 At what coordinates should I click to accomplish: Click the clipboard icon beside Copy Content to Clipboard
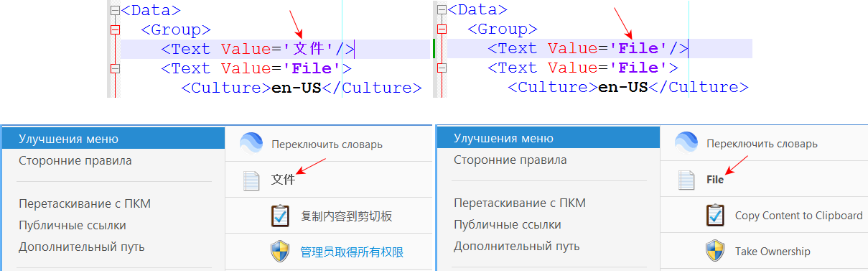[715, 215]
